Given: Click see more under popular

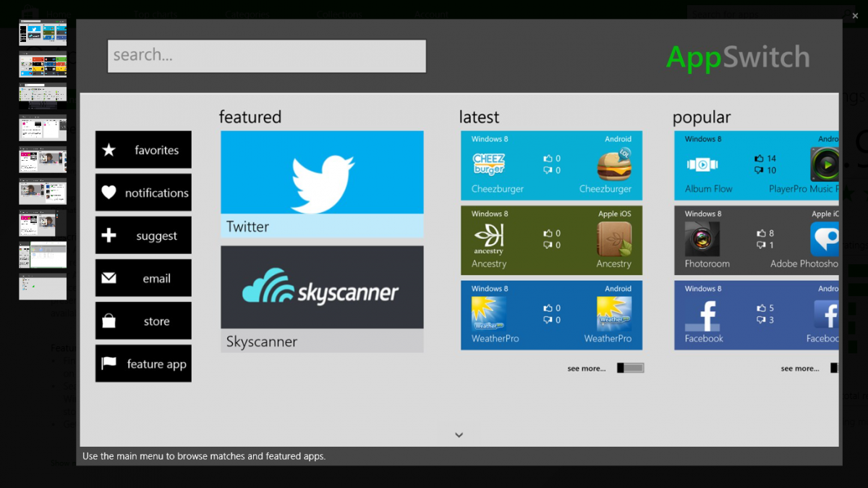Looking at the screenshot, I should point(800,369).
